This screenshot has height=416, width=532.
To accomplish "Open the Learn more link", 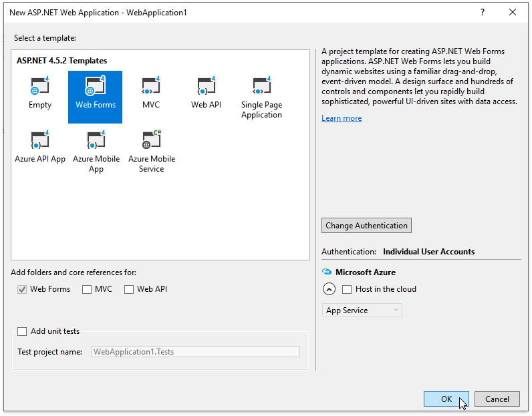I will [342, 118].
